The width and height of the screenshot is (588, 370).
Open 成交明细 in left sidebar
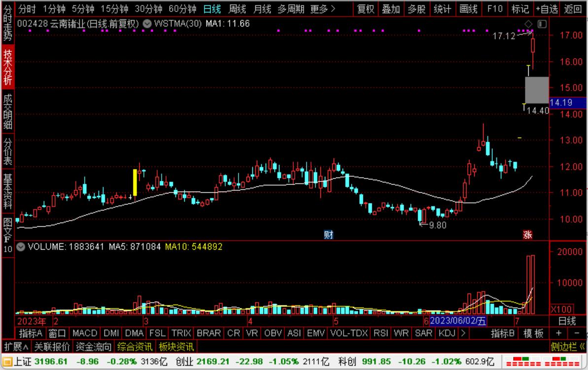pyautogui.click(x=7, y=111)
